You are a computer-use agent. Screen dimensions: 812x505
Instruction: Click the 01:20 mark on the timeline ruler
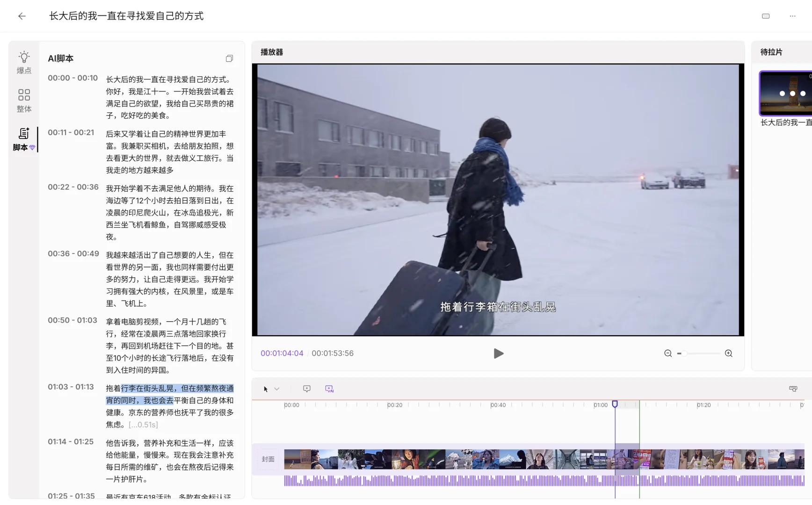703,405
